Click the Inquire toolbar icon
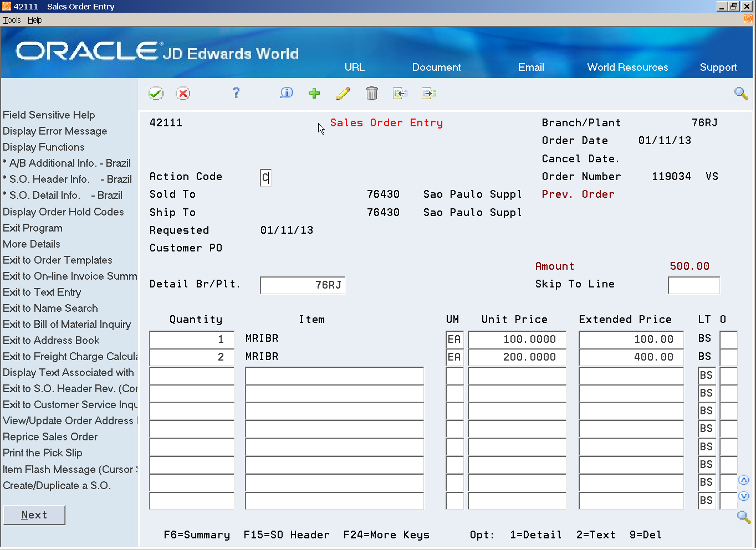The height and width of the screenshot is (550, 756). [x=287, y=93]
